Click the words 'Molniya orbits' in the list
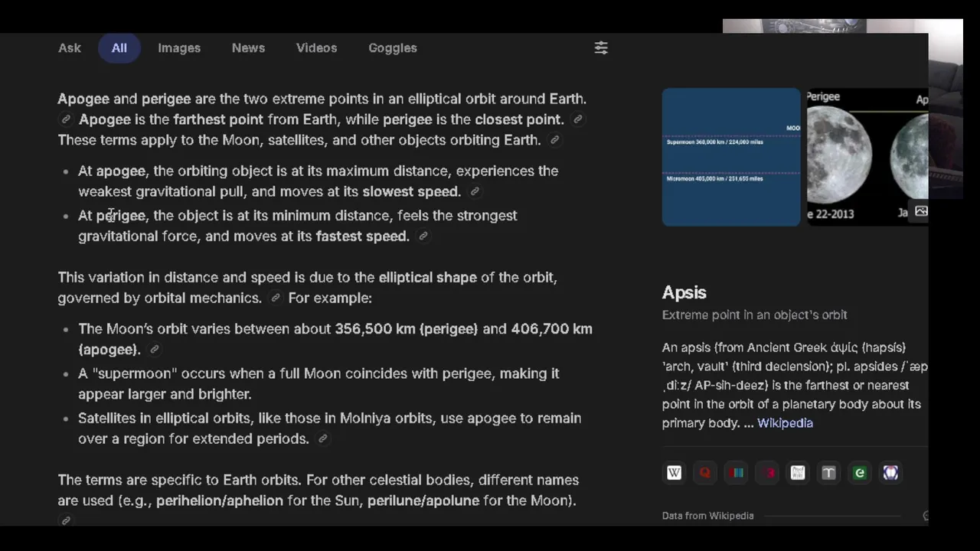This screenshot has height=551, width=980. (x=387, y=419)
